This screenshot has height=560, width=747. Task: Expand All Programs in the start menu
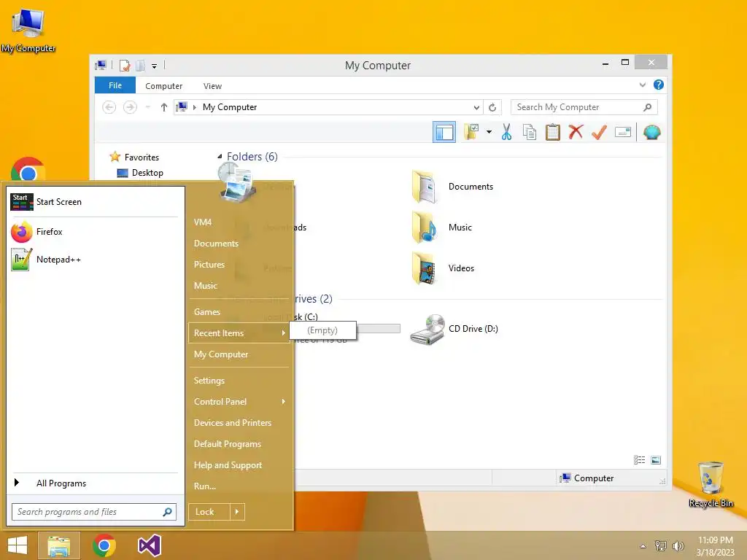(94, 483)
